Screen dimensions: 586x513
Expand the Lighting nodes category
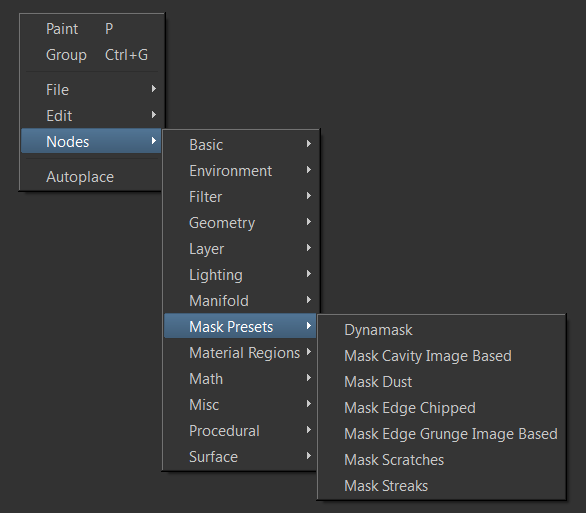coord(241,275)
